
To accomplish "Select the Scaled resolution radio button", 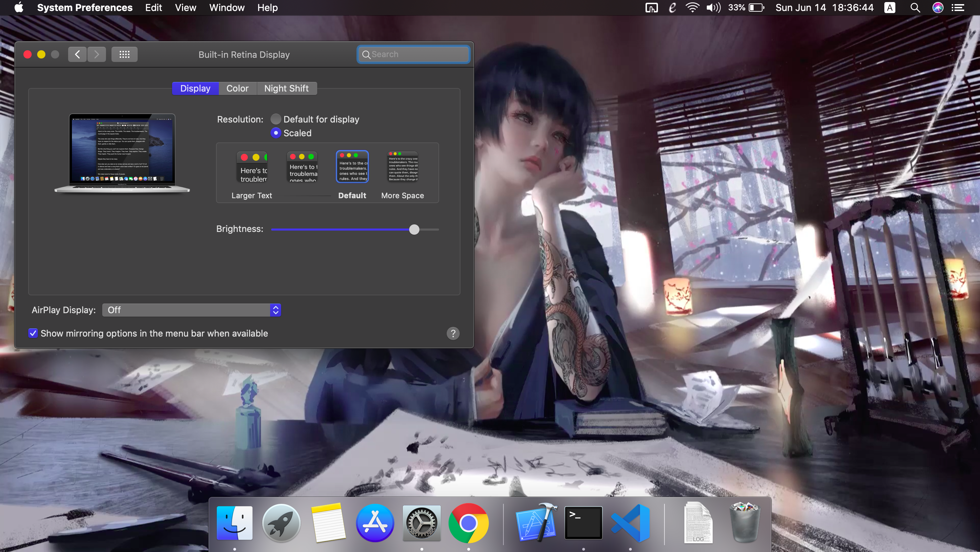I will pos(276,133).
